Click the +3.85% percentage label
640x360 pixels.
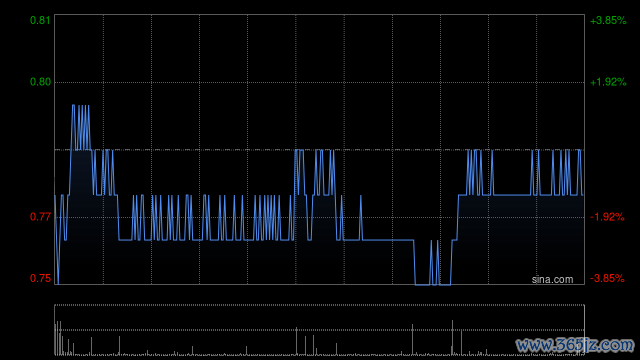click(x=608, y=20)
